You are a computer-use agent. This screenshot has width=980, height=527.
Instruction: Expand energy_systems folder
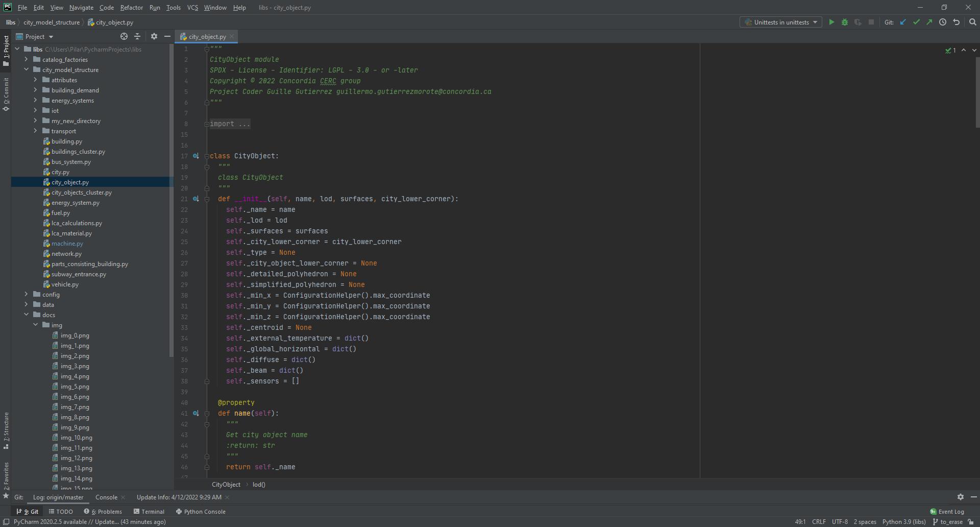click(35, 100)
